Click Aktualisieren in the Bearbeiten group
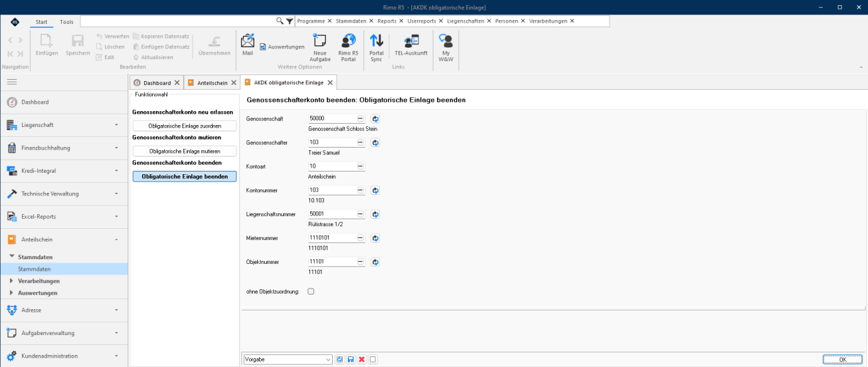 pyautogui.click(x=153, y=57)
